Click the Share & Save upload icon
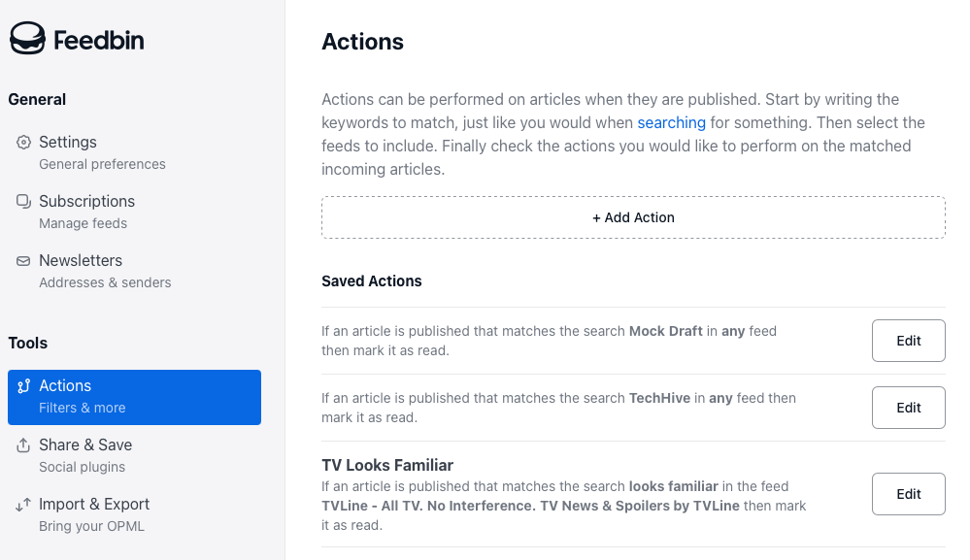Viewport: 970px width, 560px height. (x=23, y=445)
